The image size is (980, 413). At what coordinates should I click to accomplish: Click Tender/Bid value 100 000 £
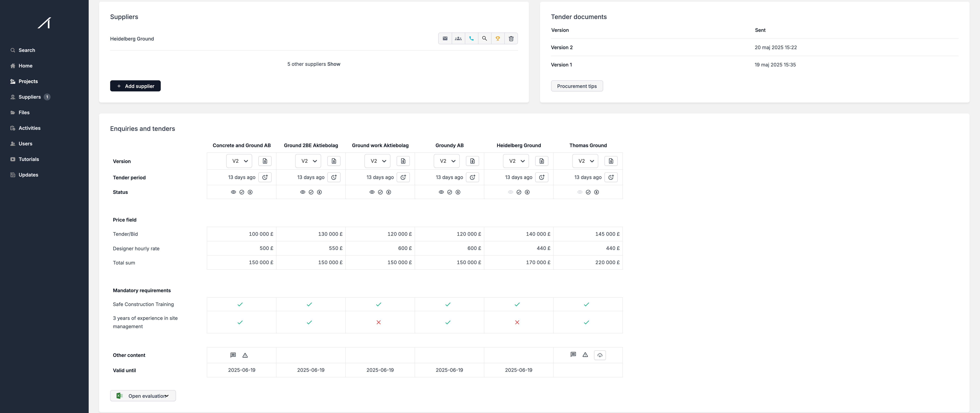pos(261,234)
